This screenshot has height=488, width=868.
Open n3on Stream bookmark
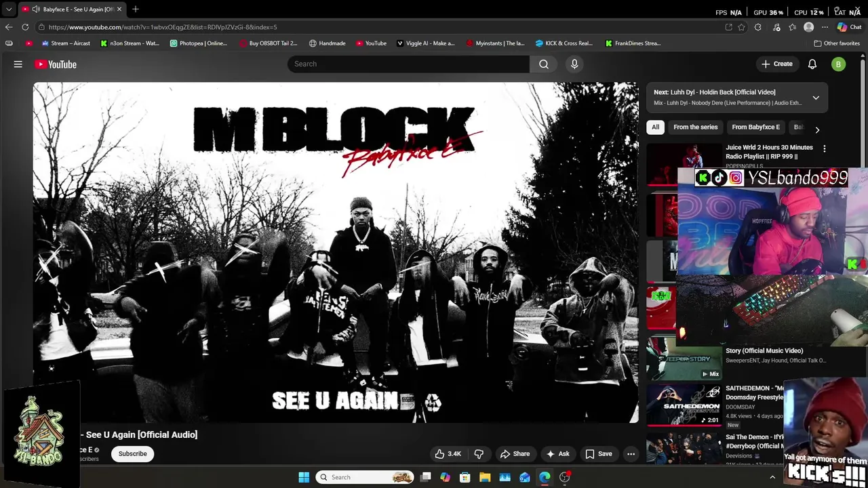(130, 43)
